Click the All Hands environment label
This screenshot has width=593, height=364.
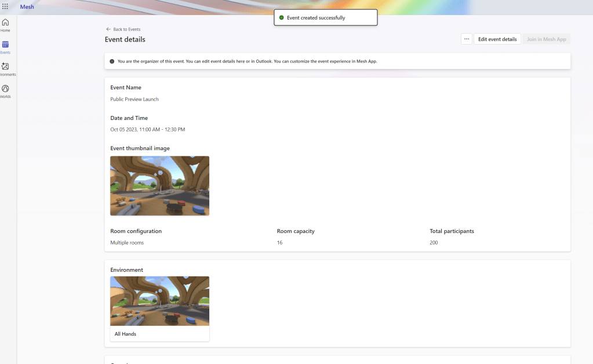pos(125,334)
